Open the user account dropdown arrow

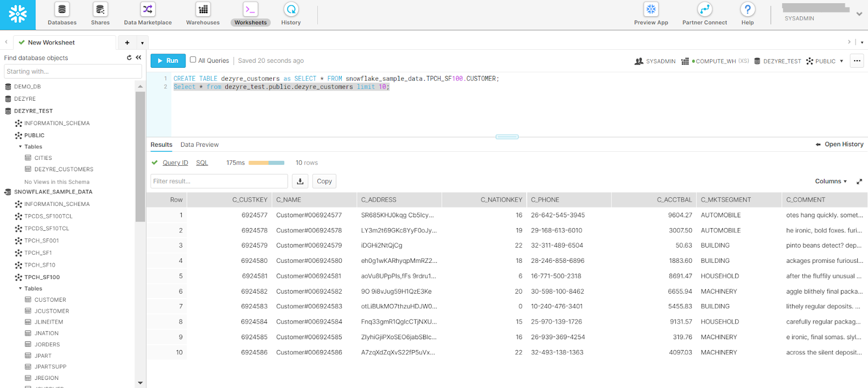(859, 14)
